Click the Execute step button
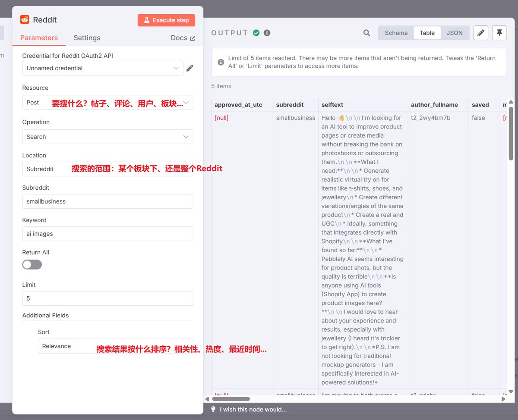This screenshot has height=420, width=518. tap(166, 20)
